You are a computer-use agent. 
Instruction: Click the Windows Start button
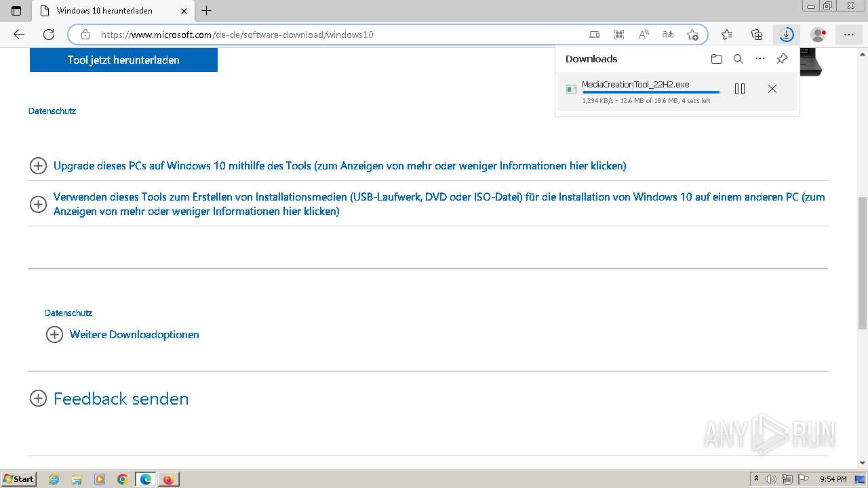(x=18, y=479)
